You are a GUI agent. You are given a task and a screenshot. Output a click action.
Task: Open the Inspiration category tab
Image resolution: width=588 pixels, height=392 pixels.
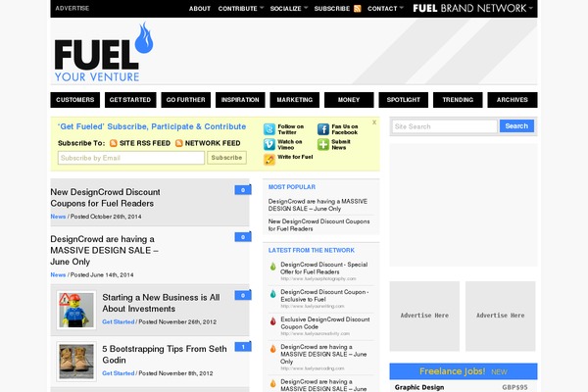[240, 100]
